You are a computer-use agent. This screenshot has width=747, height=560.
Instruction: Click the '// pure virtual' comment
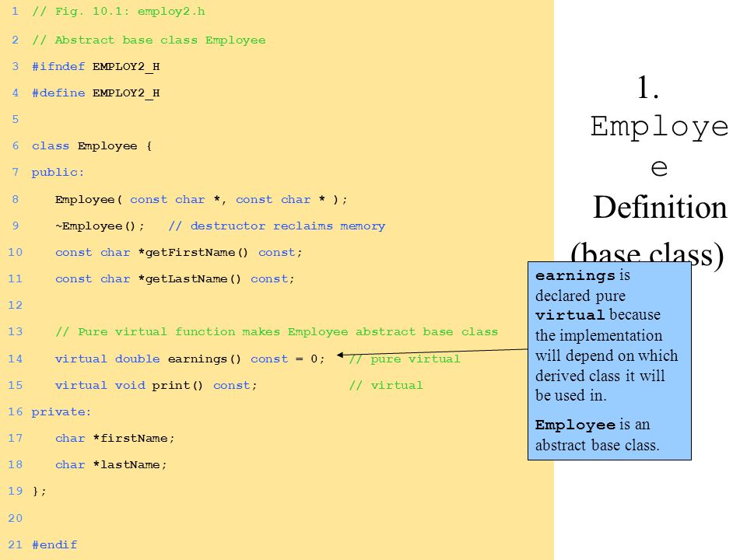405,359
